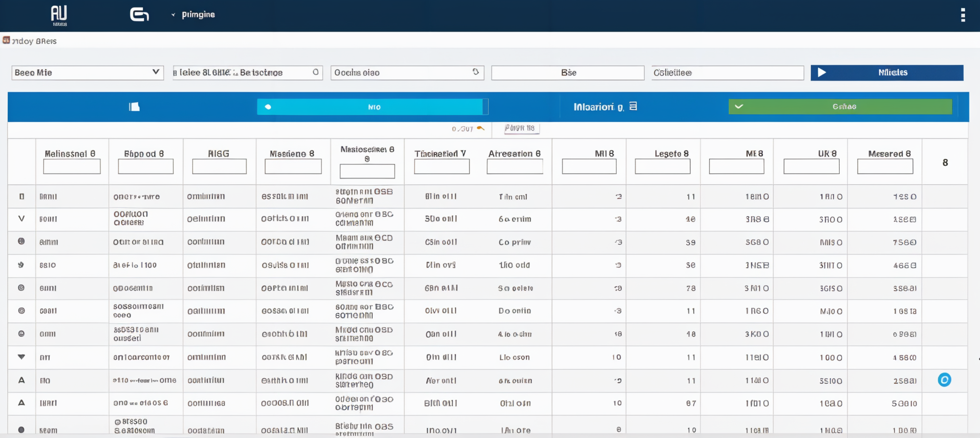Click the orange arrow icon above the table
The image size is (980, 438).
480,128
